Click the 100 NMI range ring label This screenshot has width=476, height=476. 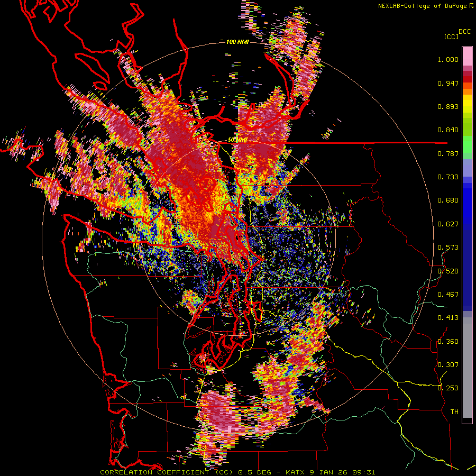coord(237,42)
